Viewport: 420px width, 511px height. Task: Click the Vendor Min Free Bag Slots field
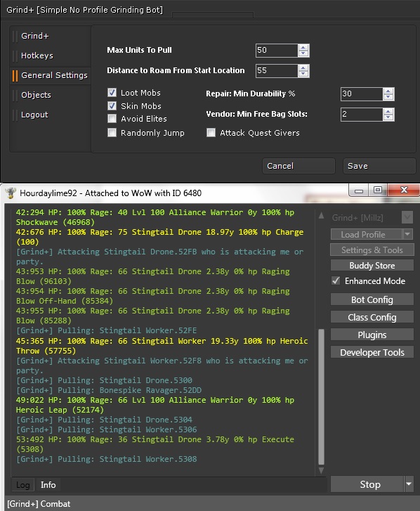[362, 115]
